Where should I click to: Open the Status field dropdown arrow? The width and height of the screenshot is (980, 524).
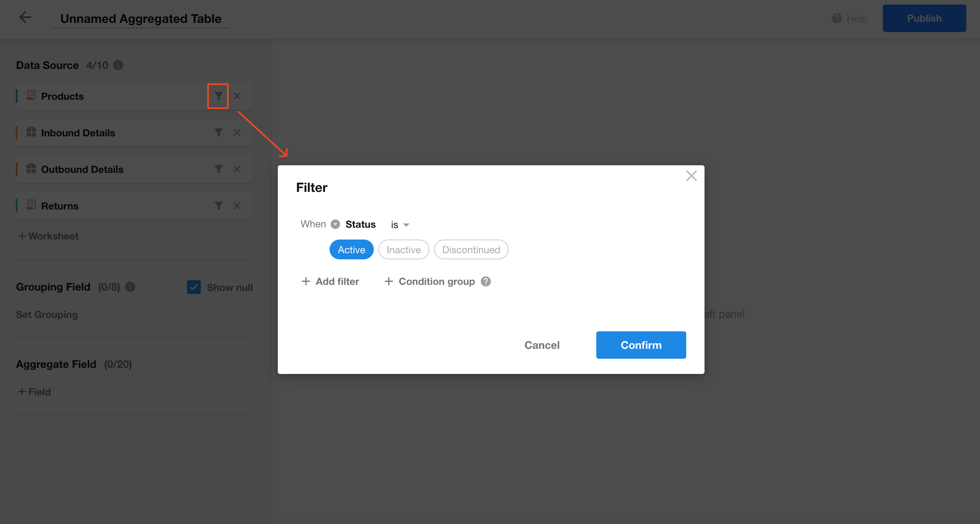(x=335, y=224)
